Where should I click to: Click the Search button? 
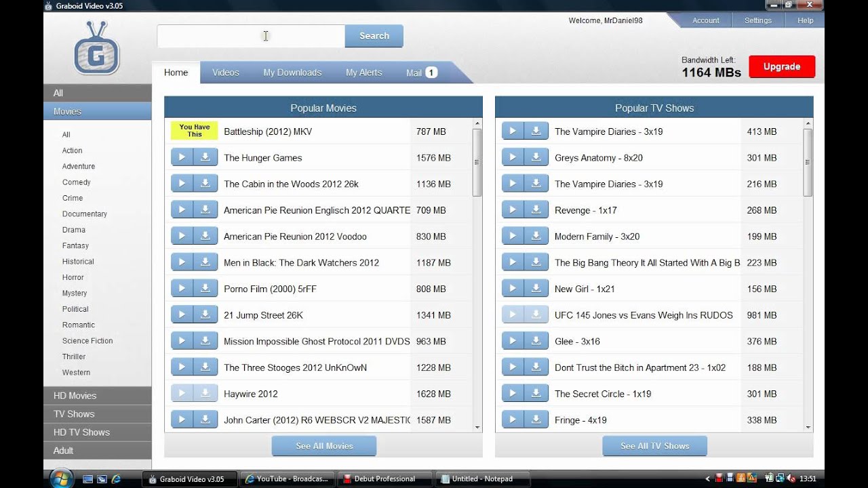[374, 36]
